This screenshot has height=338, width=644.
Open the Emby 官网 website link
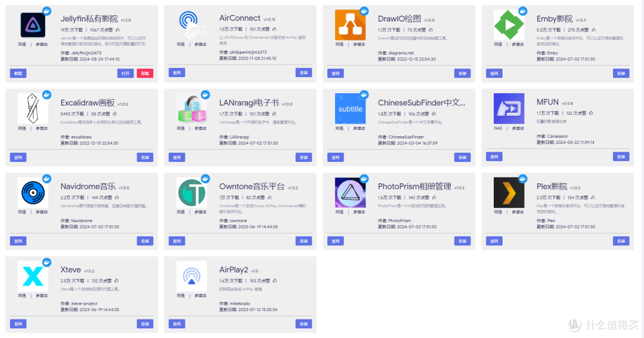494,73
